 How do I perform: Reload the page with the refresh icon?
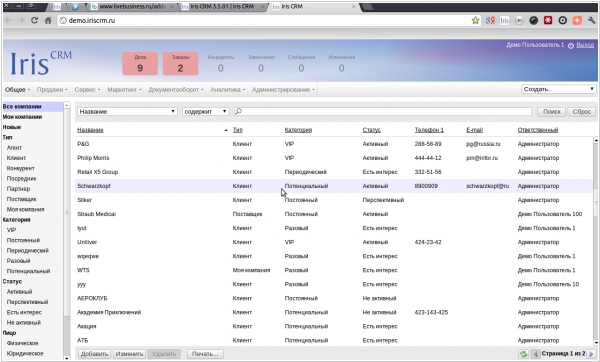point(34,20)
